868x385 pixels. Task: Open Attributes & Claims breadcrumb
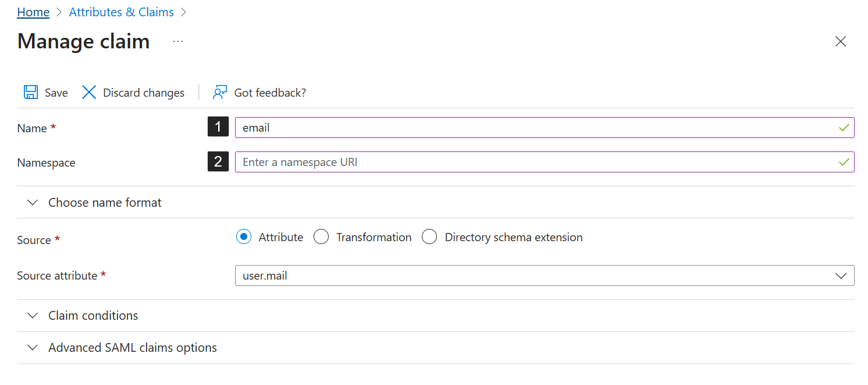[121, 12]
